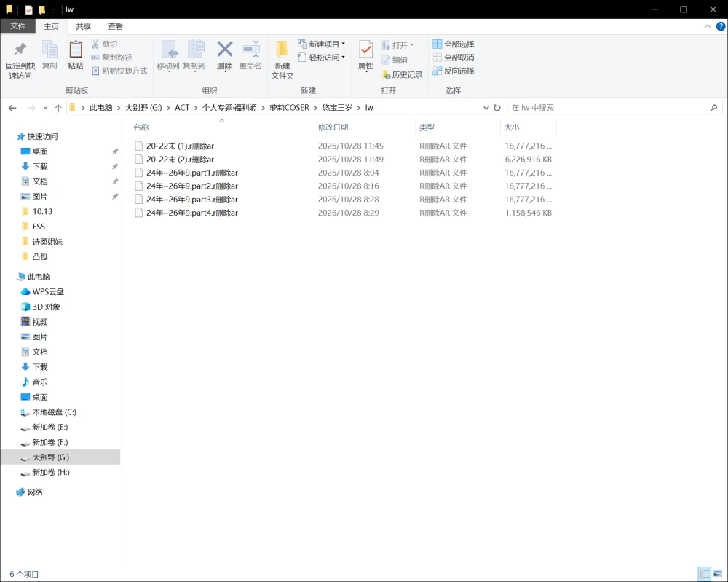Expand the address bar history dropdown
Screen dimensions: 728x582
[486, 108]
